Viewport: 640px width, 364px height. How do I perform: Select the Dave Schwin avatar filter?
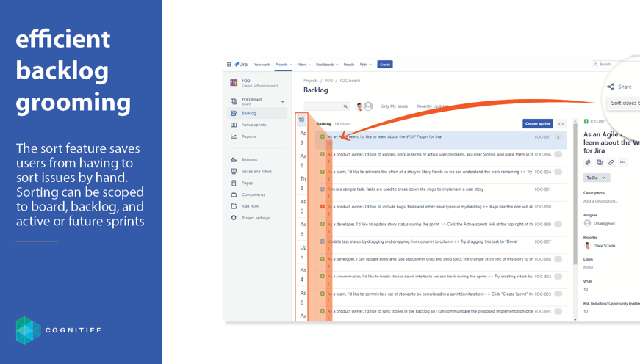click(359, 106)
